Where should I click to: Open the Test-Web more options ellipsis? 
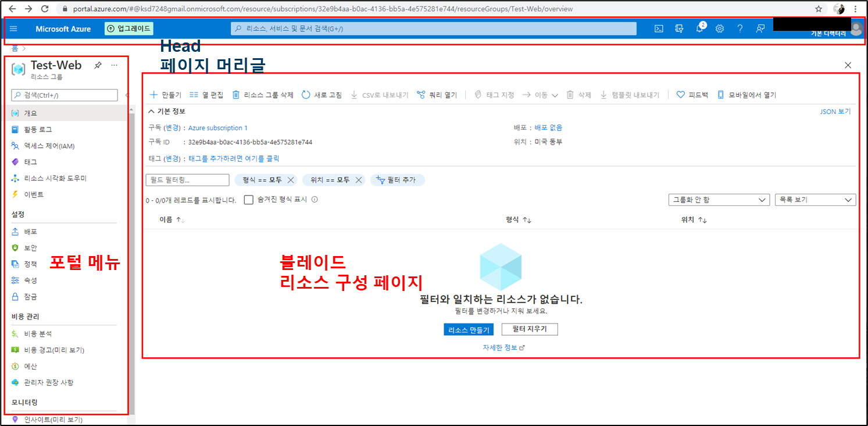click(x=115, y=65)
